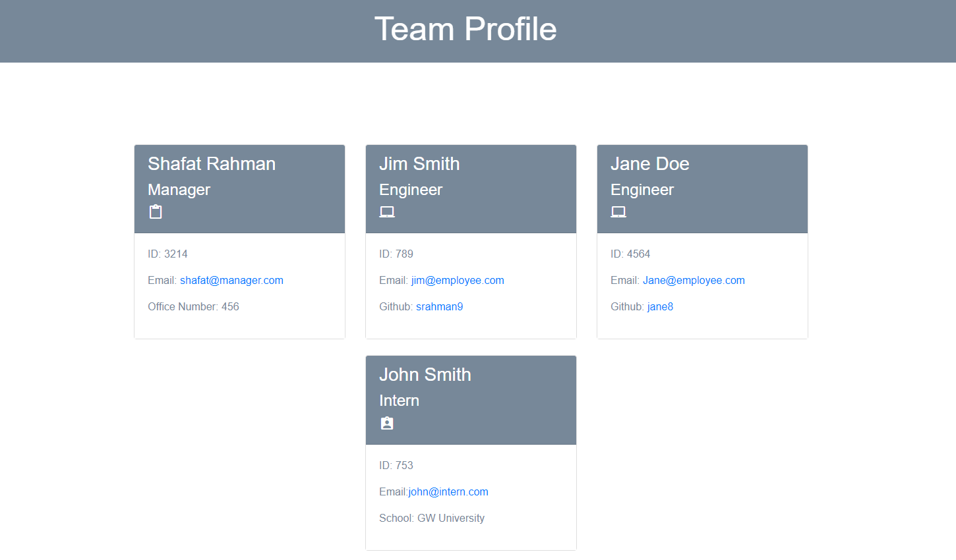Click the Intern title under John Smith
The image size is (956, 560).
click(x=400, y=401)
